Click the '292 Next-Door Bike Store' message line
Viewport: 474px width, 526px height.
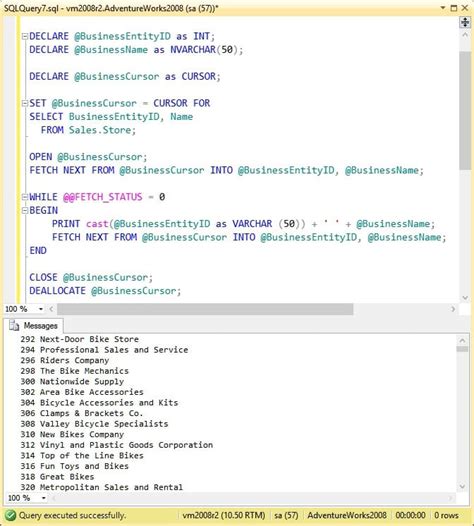pos(80,339)
